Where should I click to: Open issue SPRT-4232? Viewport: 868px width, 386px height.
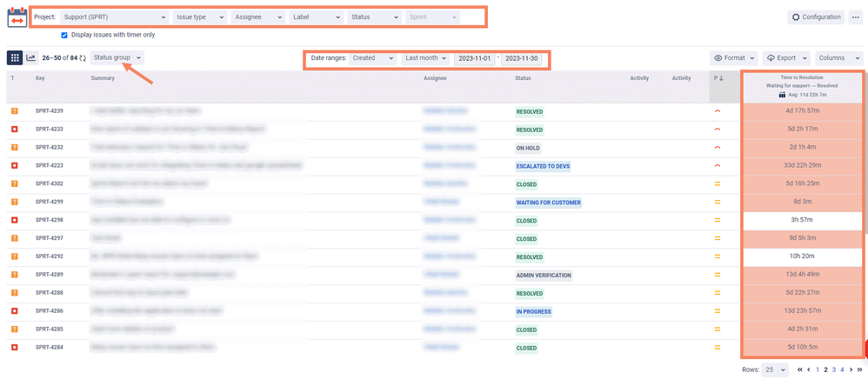click(50, 148)
